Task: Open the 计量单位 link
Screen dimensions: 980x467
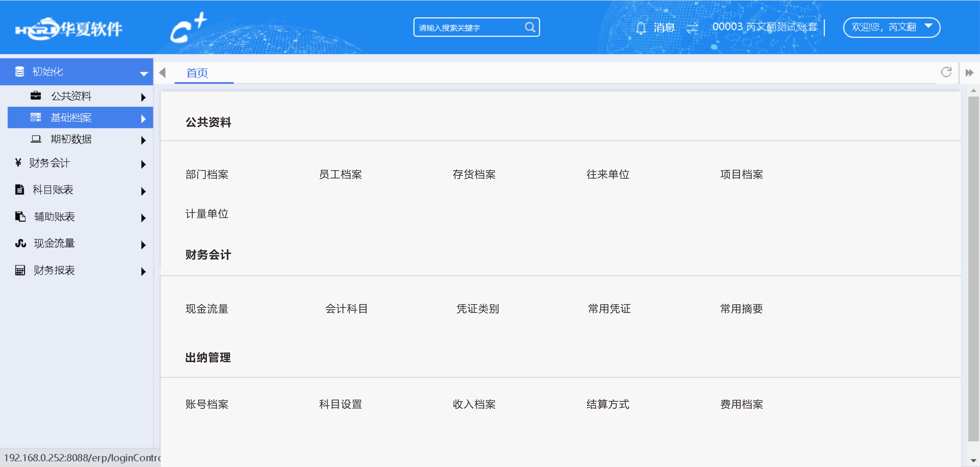Action: 207,214
